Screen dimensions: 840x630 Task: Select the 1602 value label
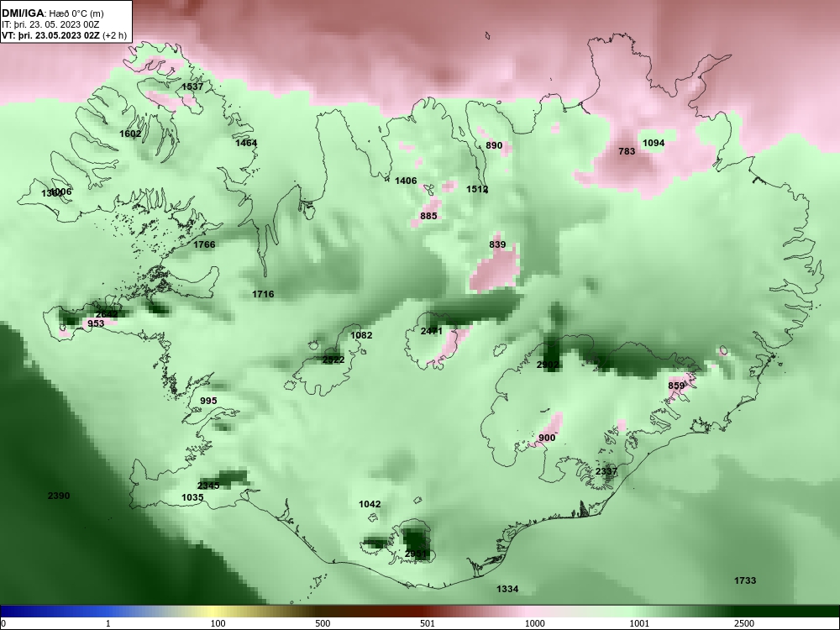point(130,134)
